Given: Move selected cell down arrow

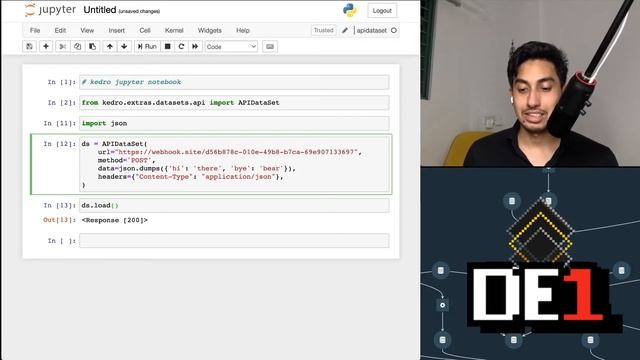Looking at the screenshot, I should point(124,47).
